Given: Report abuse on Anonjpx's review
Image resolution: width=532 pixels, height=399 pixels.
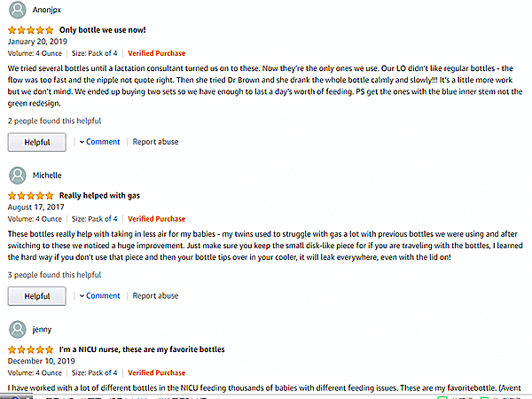Looking at the screenshot, I should 155,142.
